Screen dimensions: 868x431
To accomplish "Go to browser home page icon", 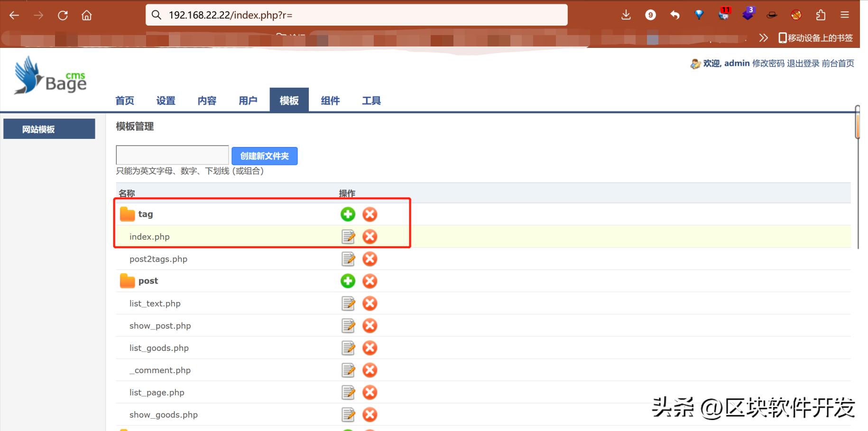I will (x=86, y=15).
